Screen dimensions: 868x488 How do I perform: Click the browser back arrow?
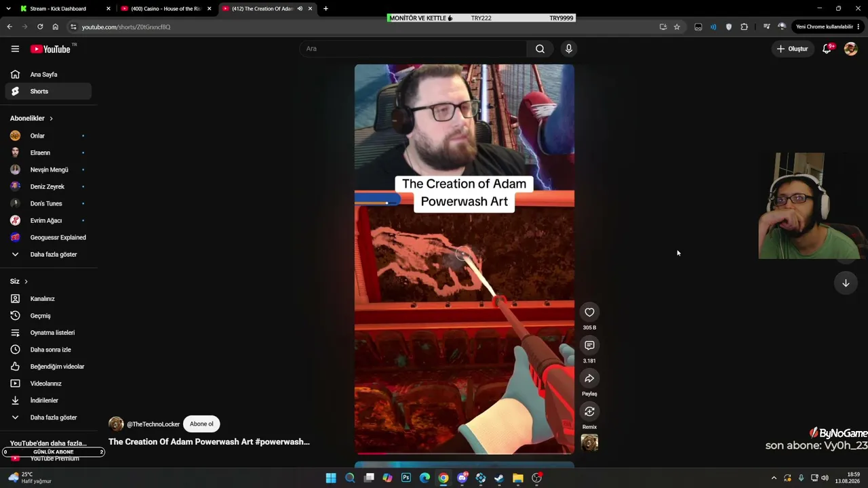tap(9, 27)
